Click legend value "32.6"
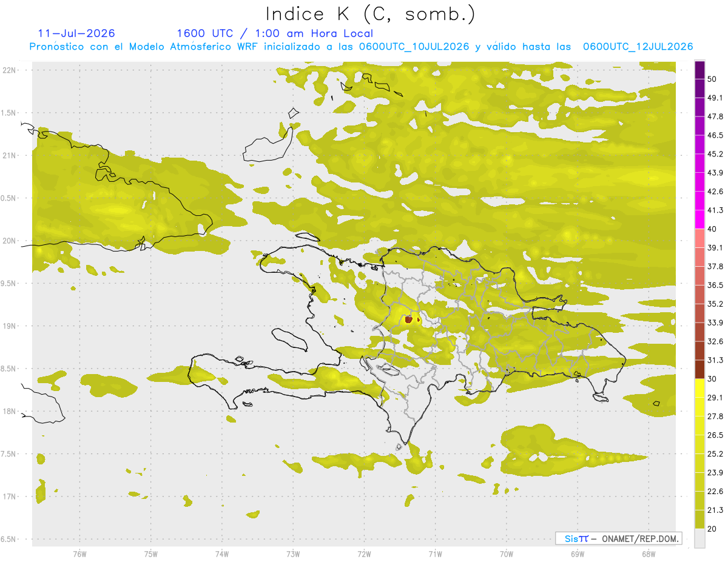Image resolution: width=728 pixels, height=562 pixels. coord(715,341)
